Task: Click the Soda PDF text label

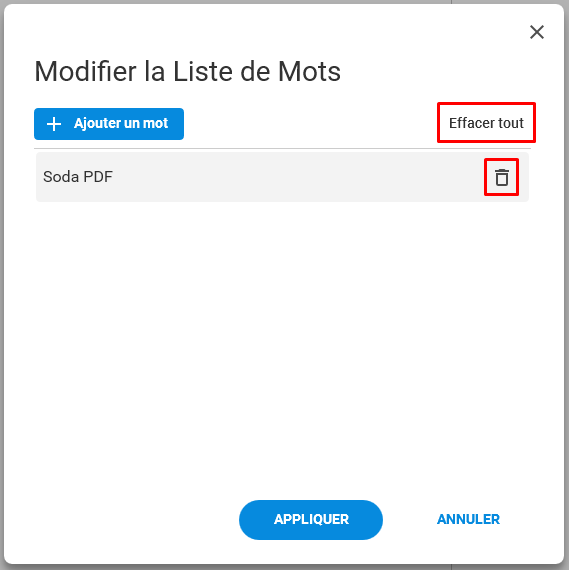Action: coord(78,177)
